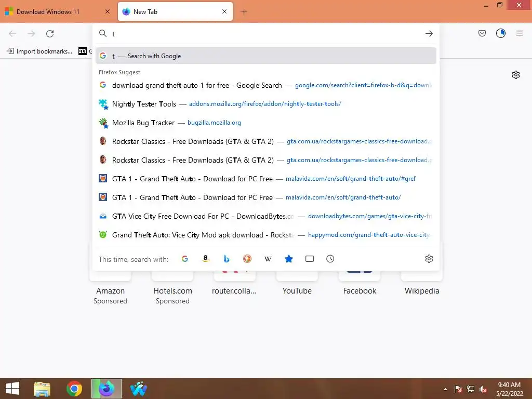Close the Download Windows 11 tab
This screenshot has height=399, width=532.
(x=108, y=11)
